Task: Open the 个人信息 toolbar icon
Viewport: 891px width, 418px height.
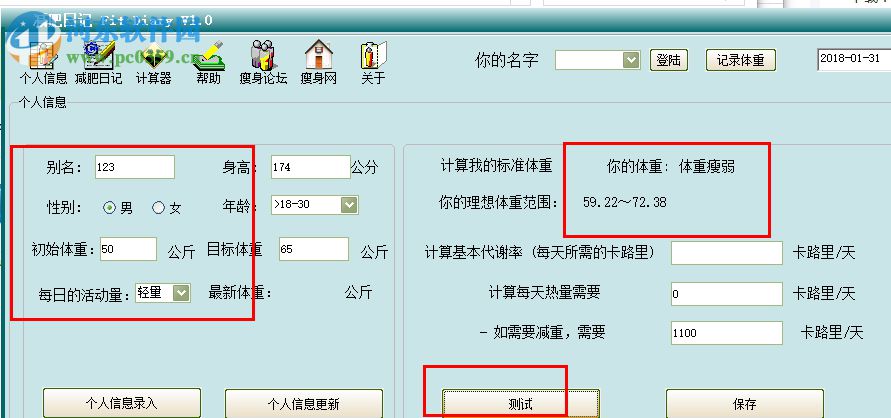Action: tap(43, 62)
